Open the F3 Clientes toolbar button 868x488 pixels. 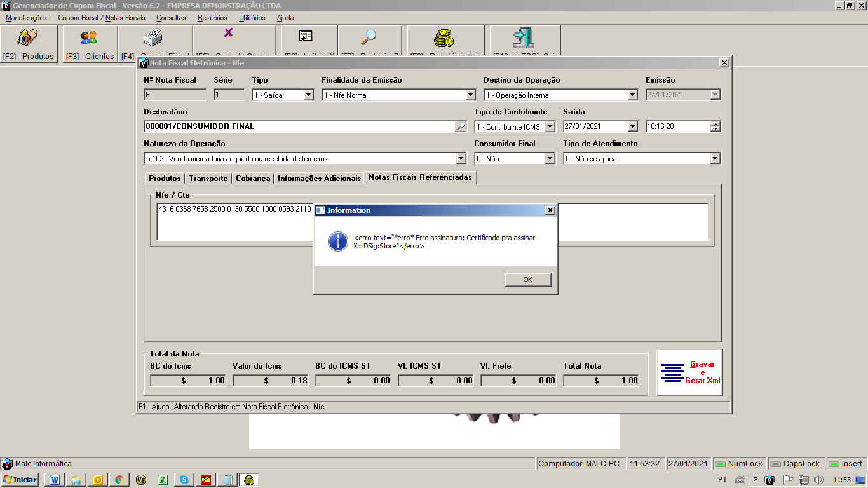[x=89, y=44]
